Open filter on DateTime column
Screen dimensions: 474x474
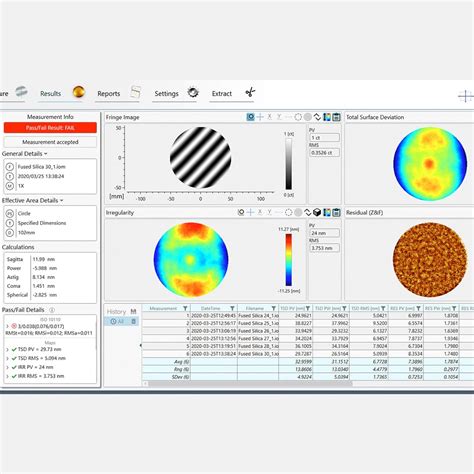(x=232, y=308)
